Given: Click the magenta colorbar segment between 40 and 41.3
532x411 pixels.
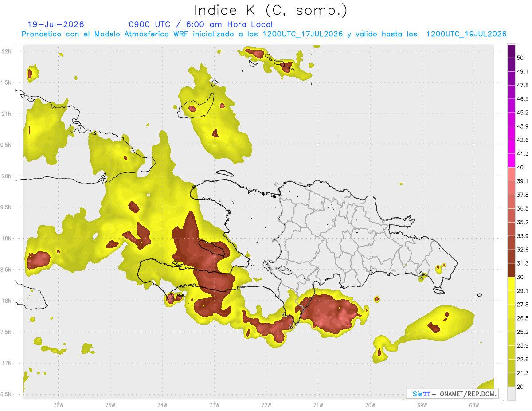Looking at the screenshot, I should tap(511, 160).
